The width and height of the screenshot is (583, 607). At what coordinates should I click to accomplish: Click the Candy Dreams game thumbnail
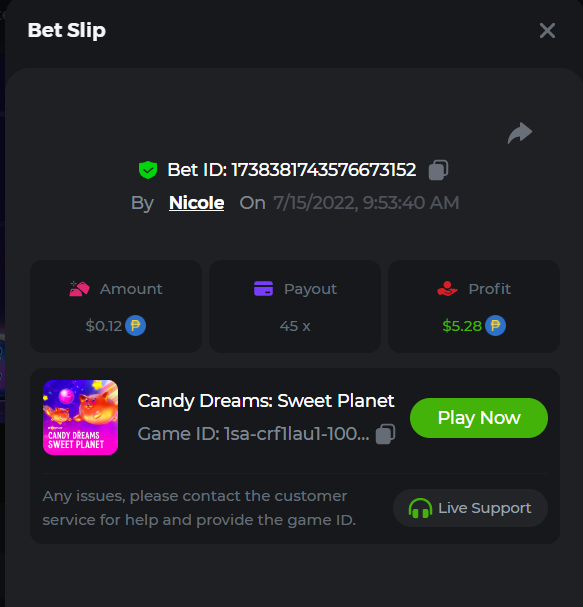81,417
